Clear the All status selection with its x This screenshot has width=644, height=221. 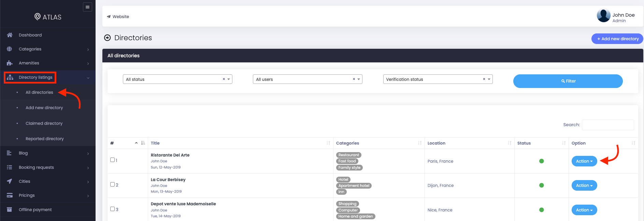[224, 79]
